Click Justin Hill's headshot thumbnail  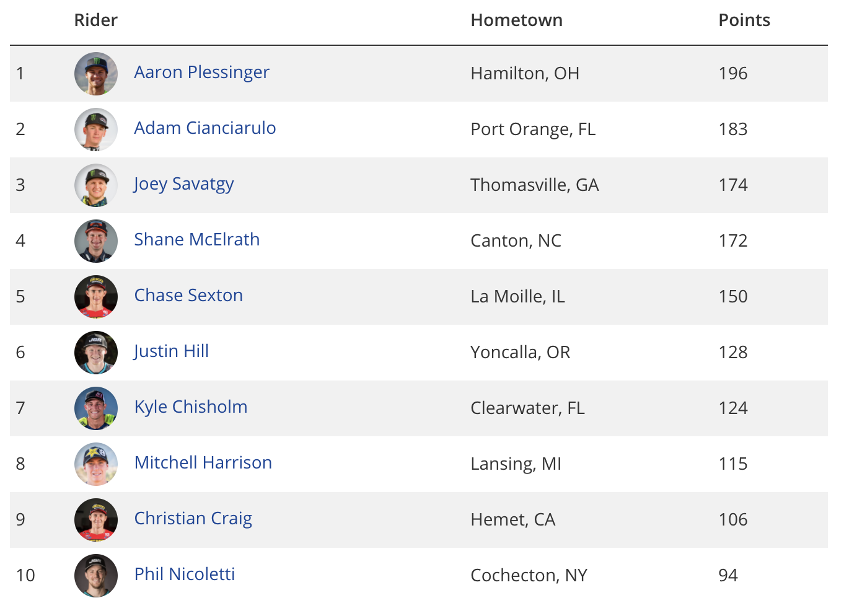96,353
